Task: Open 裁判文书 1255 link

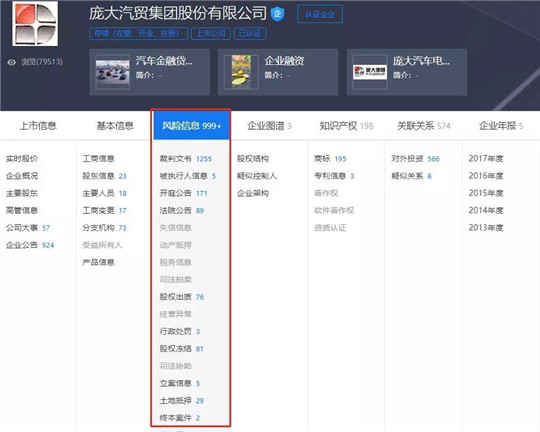Action: point(186,158)
